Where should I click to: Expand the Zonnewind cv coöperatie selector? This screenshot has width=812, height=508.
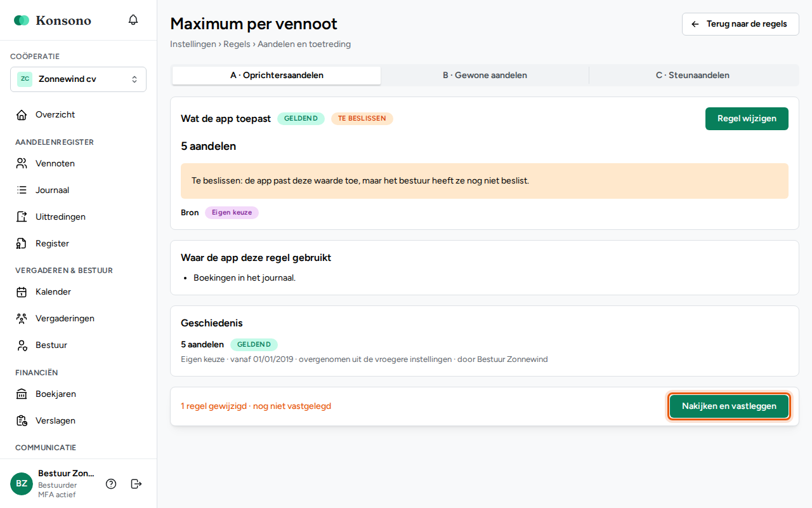click(78, 79)
